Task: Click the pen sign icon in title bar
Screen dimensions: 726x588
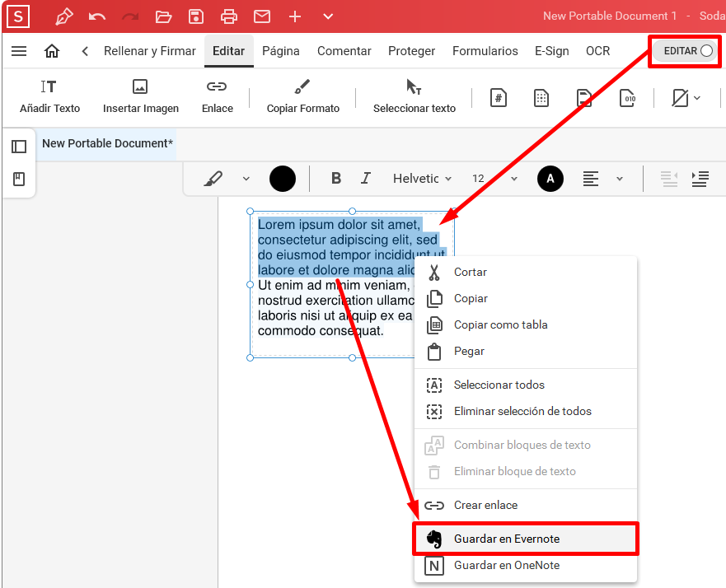Action: [x=64, y=16]
